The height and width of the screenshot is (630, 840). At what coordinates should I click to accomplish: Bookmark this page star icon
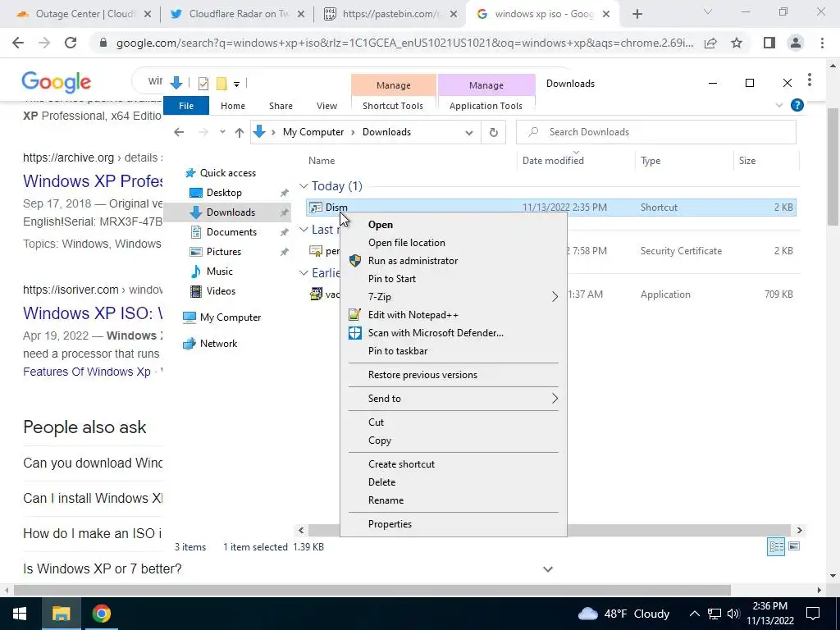click(x=737, y=43)
